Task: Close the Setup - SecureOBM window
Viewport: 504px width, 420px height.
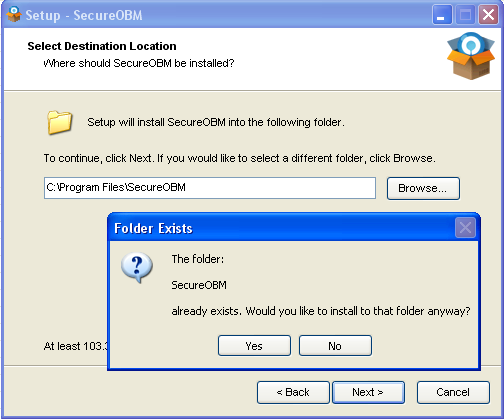Action: pyautogui.click(x=488, y=15)
